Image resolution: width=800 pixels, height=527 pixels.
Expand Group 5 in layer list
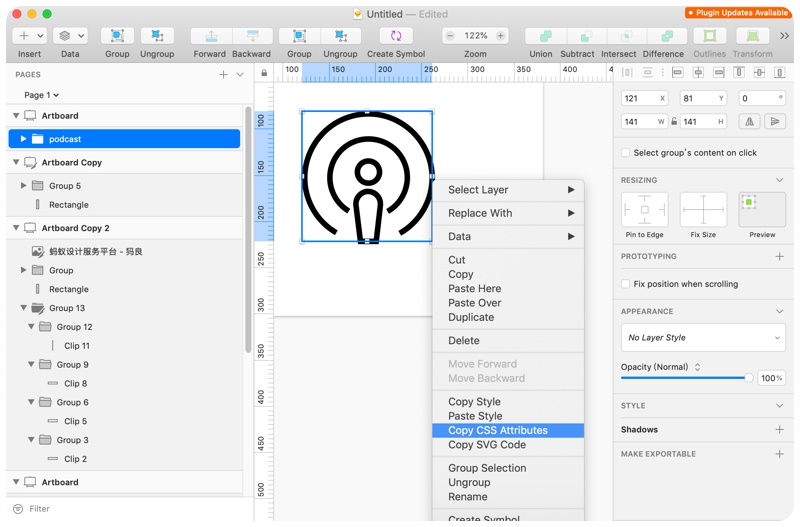click(23, 186)
